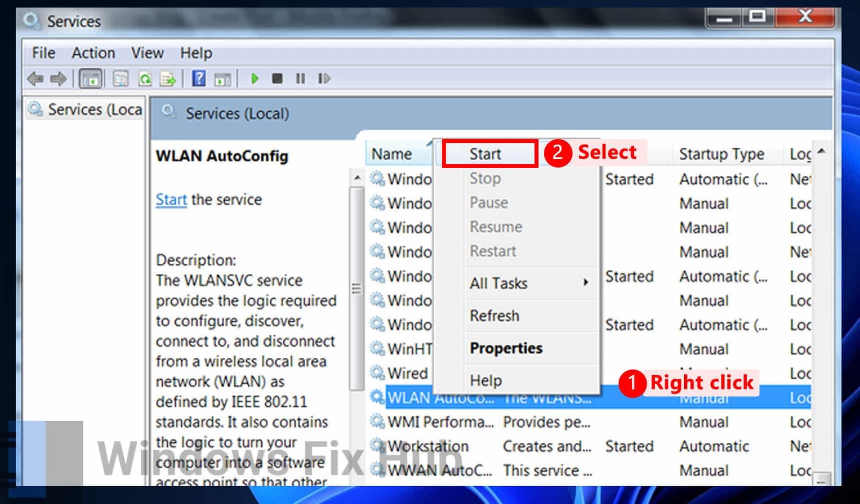
Task: Select the WWAN AutoC... service row
Action: (590, 470)
